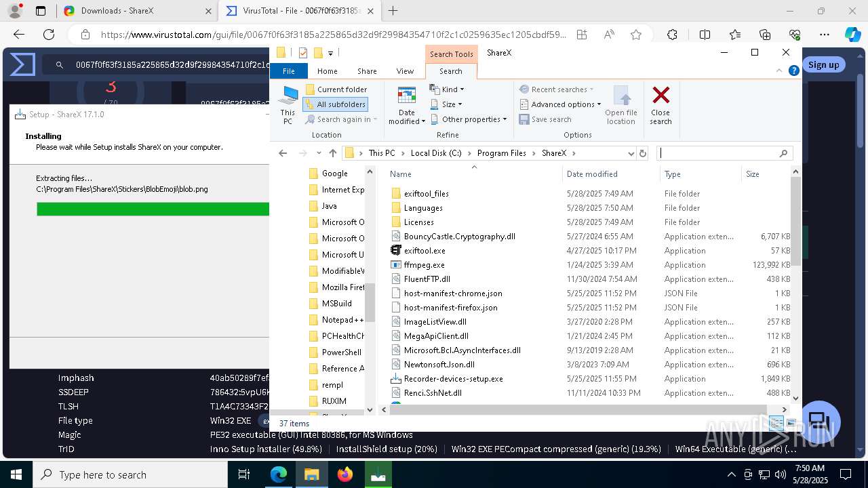This screenshot has height=488, width=868.
Task: Expand Advanced options dropdown
Action: [561, 104]
